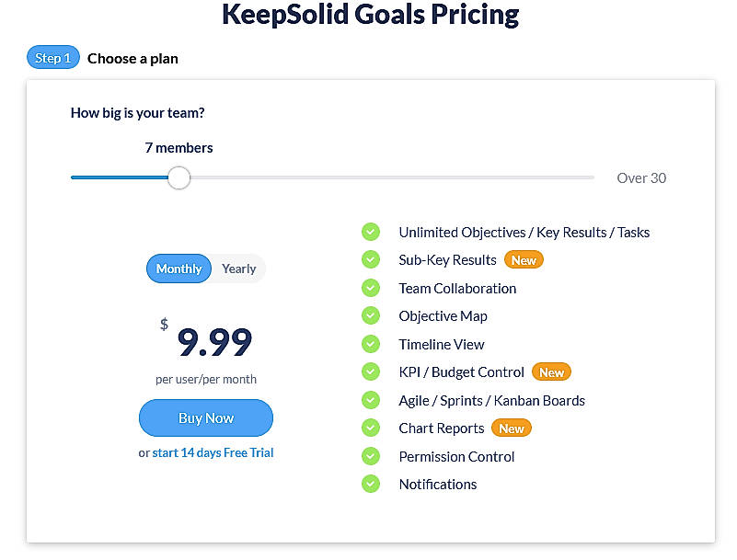Click the green checkmark beside Unlimited Objectives
The height and width of the screenshot is (560, 737).
tap(371, 232)
